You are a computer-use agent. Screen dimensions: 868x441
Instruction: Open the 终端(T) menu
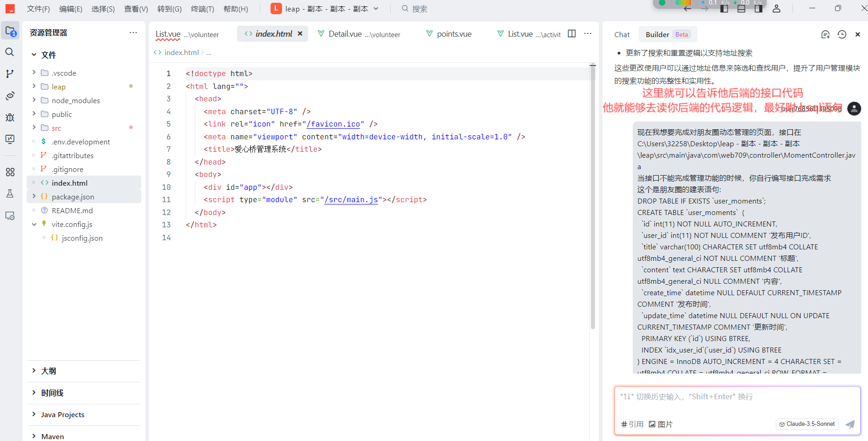tap(202, 9)
